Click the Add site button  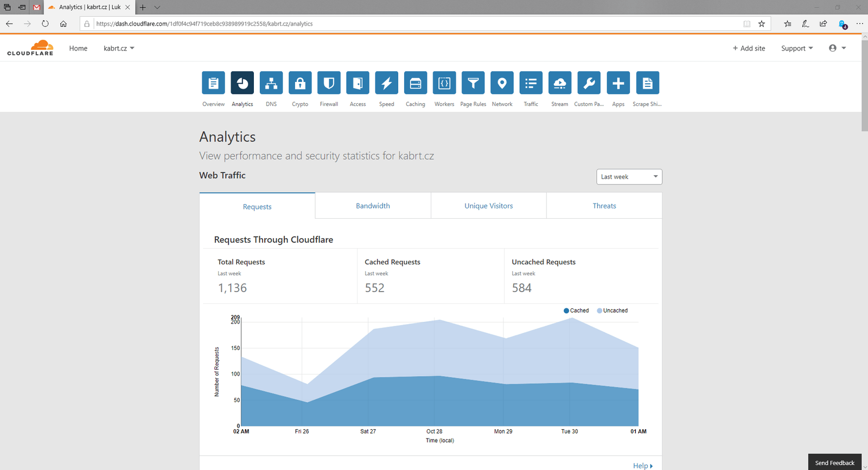tap(749, 48)
